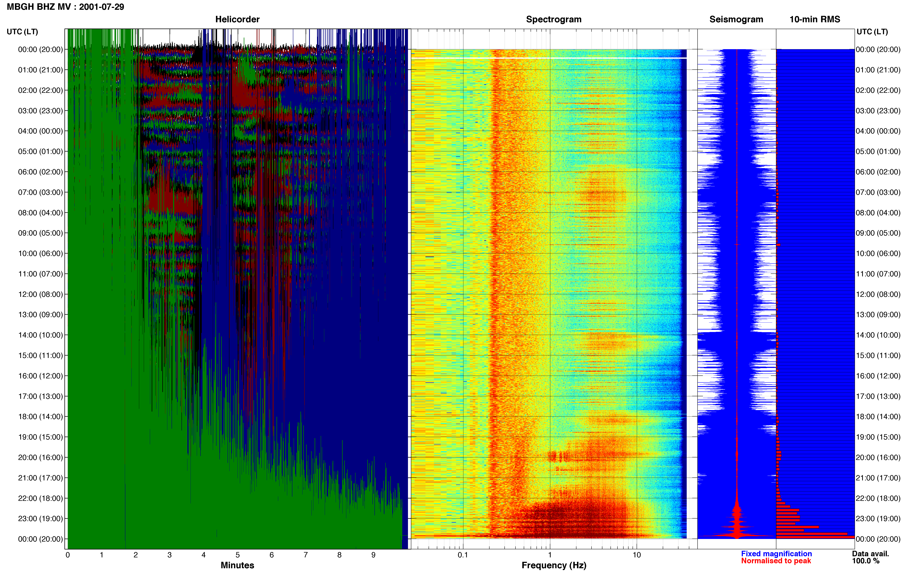The image size is (924, 578).
Task: Click '21:00 (17:00)' on the RMS panel's right axis
Action: tap(878, 478)
